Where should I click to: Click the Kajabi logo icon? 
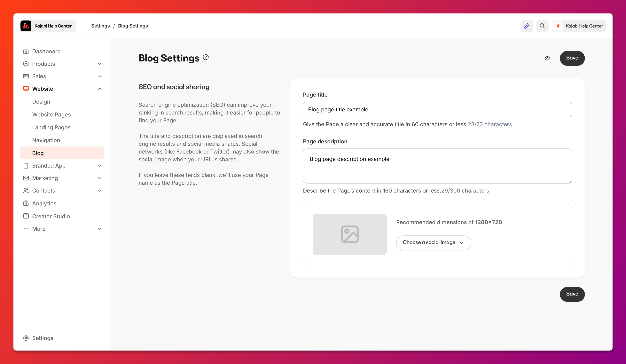[26, 26]
